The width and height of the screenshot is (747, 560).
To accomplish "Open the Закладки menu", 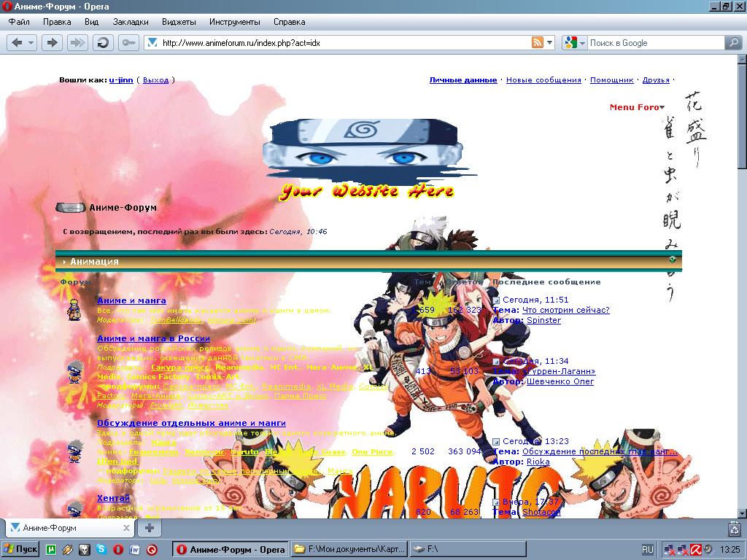I will (x=131, y=22).
